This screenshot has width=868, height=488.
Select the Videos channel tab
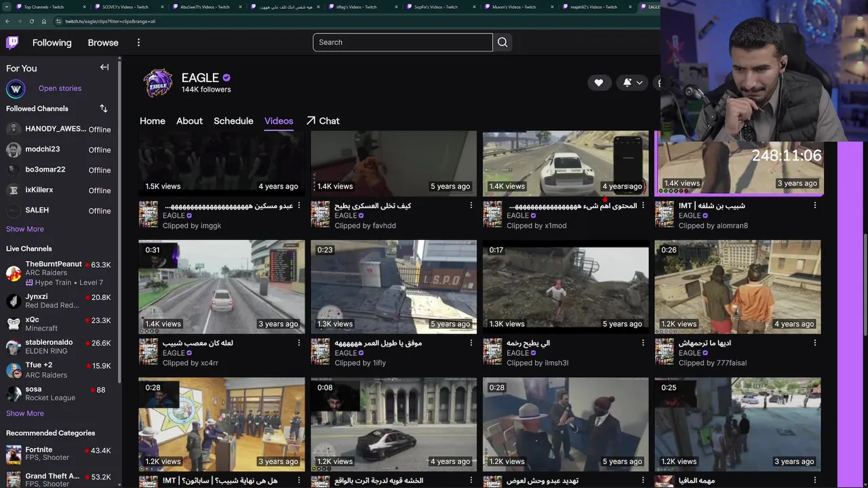(x=279, y=121)
